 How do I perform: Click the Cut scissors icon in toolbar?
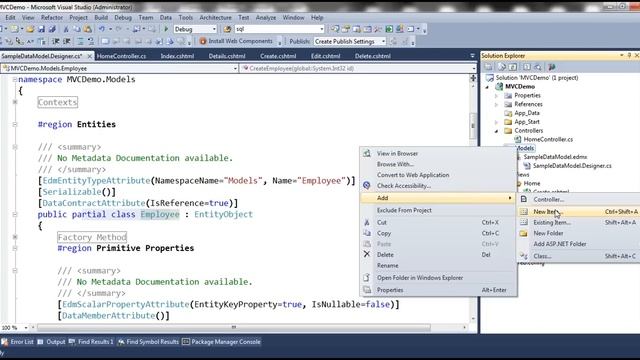pyautogui.click(x=66, y=29)
